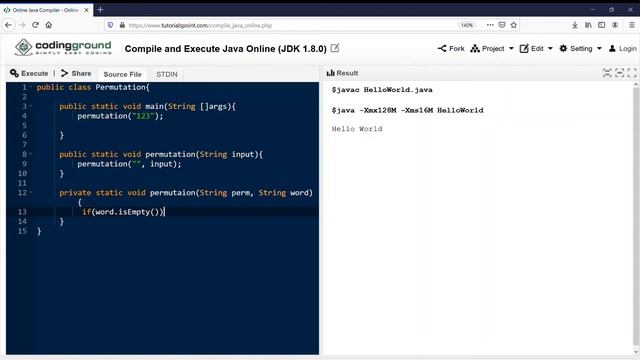Viewport: 640px width, 360px height.
Task: Open the Firefox account icon
Action: click(615, 25)
